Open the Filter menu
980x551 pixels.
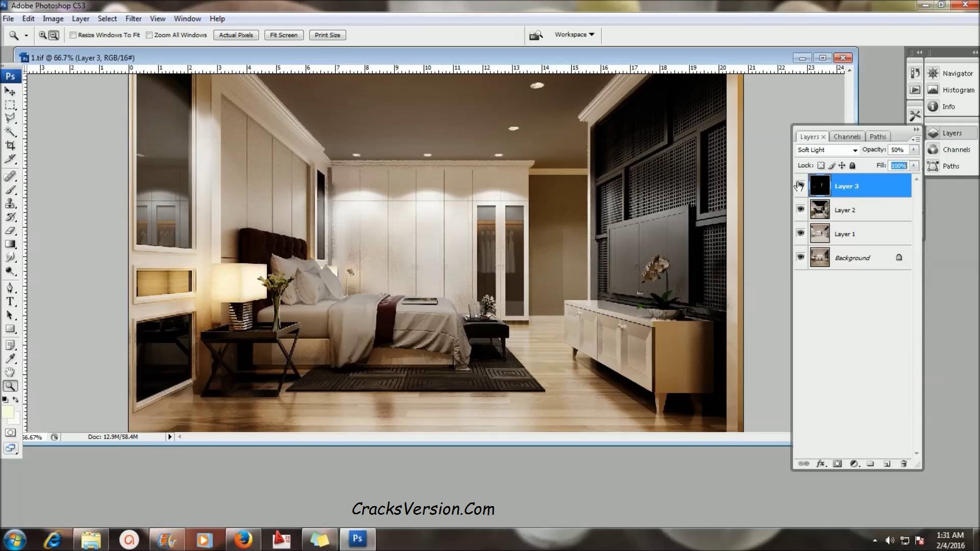click(133, 18)
